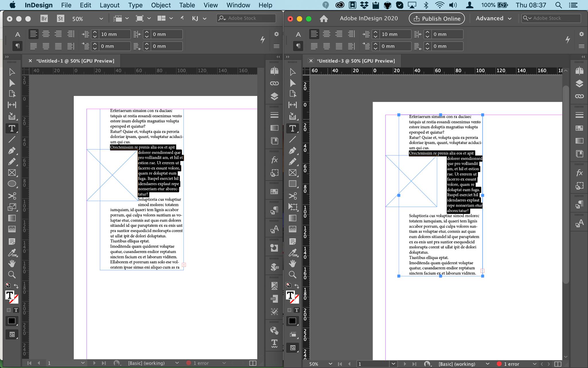Switch to character formatting controls in right window
Viewport: 588px width, 368px height.
(x=298, y=34)
